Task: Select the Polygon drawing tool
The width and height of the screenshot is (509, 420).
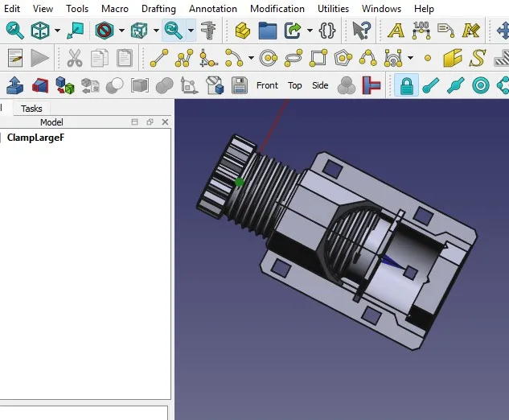Action: tap(343, 58)
